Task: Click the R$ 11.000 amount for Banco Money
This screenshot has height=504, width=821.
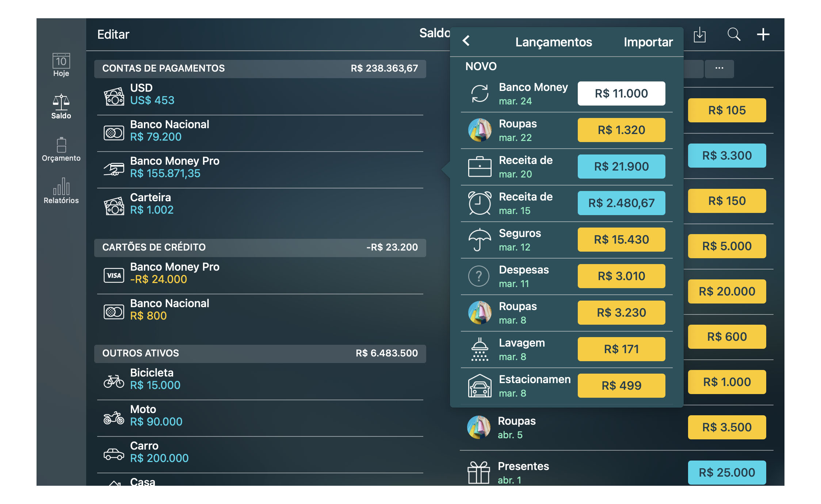Action: [x=621, y=93]
